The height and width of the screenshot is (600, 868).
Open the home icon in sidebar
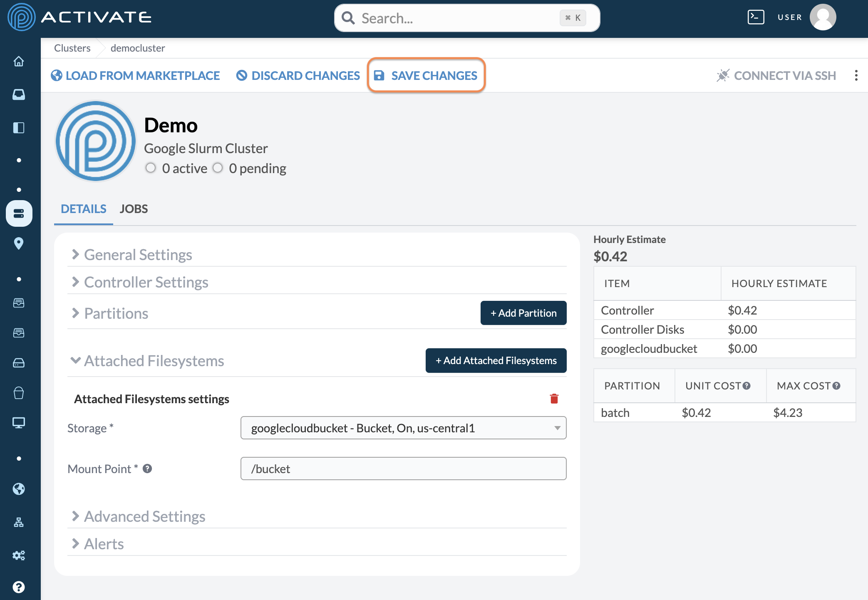tap(19, 62)
